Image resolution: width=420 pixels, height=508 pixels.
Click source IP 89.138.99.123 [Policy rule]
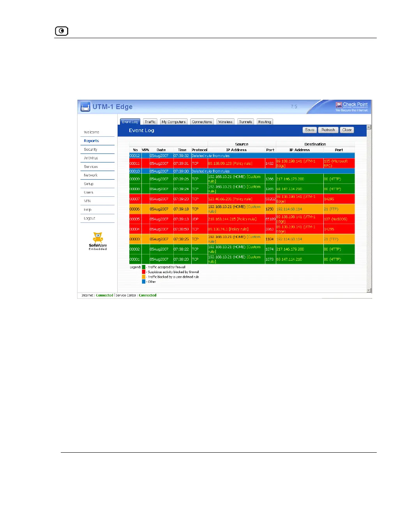230,163
